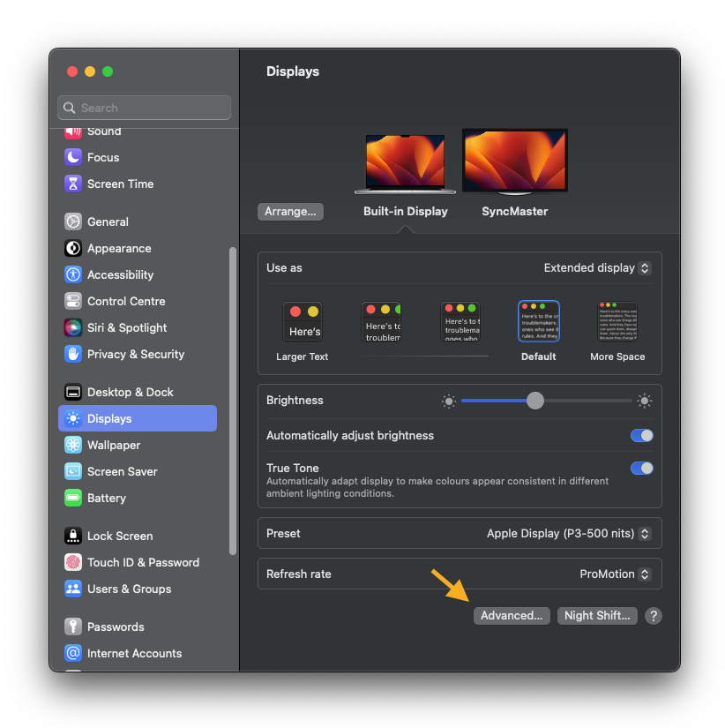This screenshot has width=725, height=728.
Task: Select the Desktop & Dock icon
Action: [73, 392]
